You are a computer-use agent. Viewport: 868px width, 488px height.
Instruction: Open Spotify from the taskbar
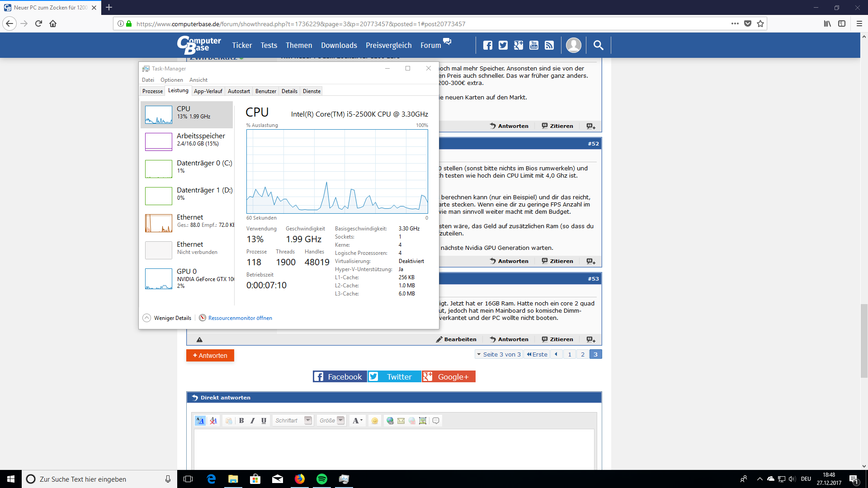coord(322,479)
